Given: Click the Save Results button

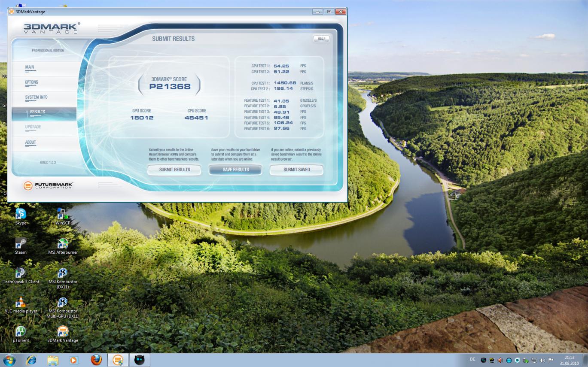Looking at the screenshot, I should pyautogui.click(x=235, y=170).
